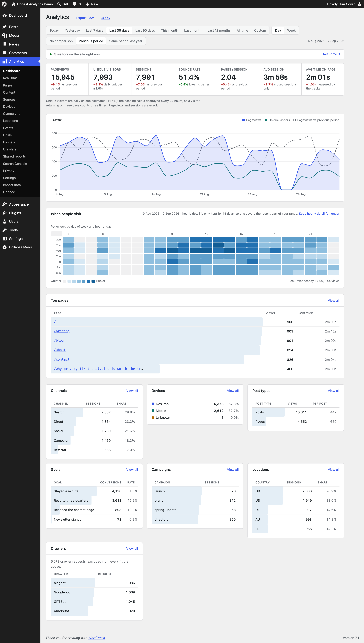Click the Mobile teal device swatch

point(153,411)
